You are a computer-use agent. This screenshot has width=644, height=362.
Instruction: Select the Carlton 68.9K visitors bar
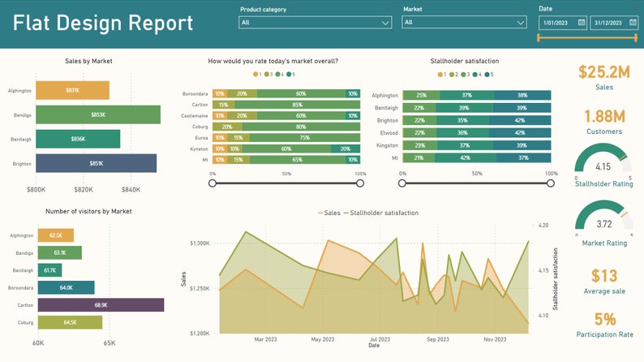[x=101, y=305]
